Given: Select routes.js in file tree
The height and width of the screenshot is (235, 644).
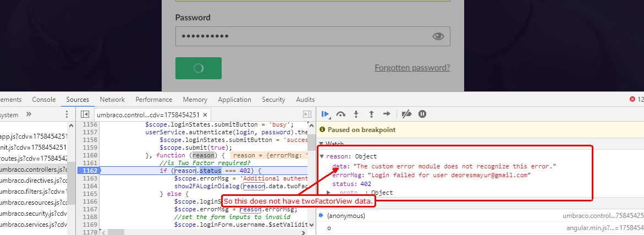Looking at the screenshot, I should pyautogui.click(x=34, y=158).
